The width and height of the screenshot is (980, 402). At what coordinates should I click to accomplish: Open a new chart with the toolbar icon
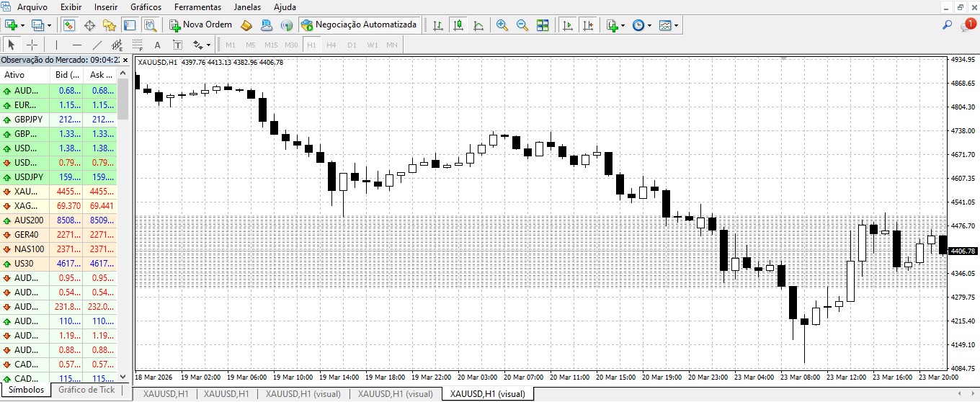(x=12, y=25)
